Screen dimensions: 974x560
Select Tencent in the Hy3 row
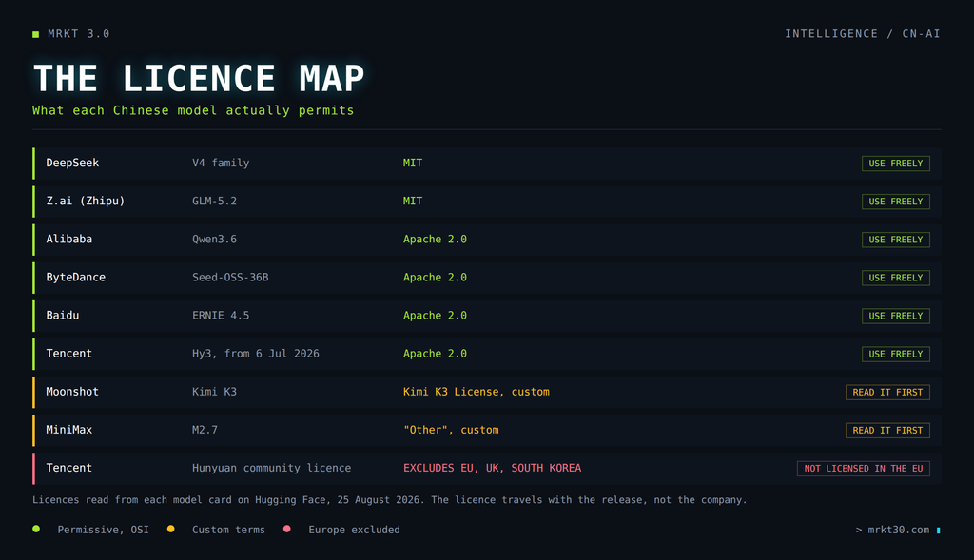pos(68,354)
